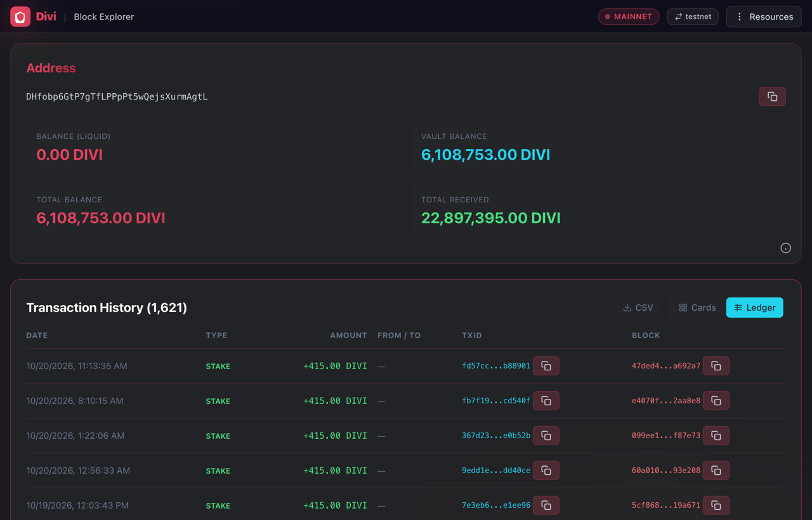Copy the wallet address to clipboard
Image resolution: width=812 pixels, height=520 pixels.
coord(772,96)
